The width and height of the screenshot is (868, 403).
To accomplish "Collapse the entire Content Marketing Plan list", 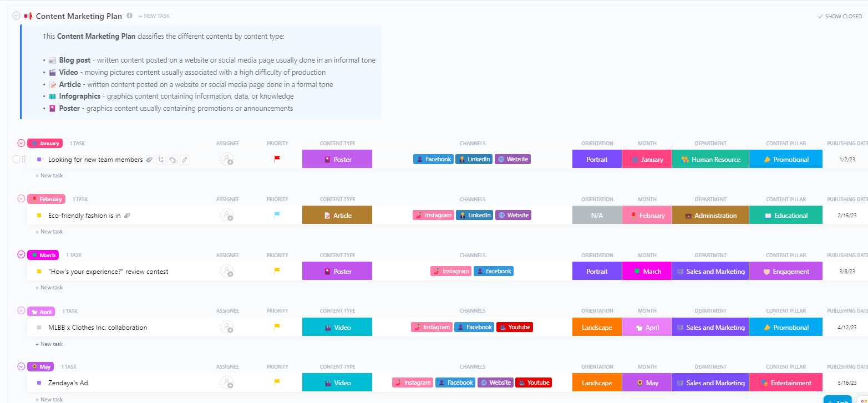I will coord(16,16).
